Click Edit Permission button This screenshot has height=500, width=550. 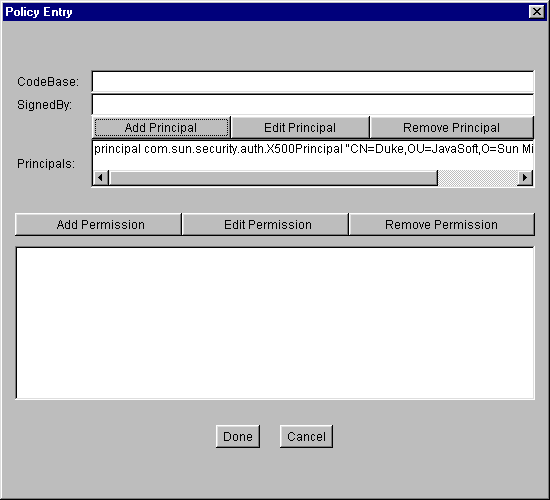265,224
